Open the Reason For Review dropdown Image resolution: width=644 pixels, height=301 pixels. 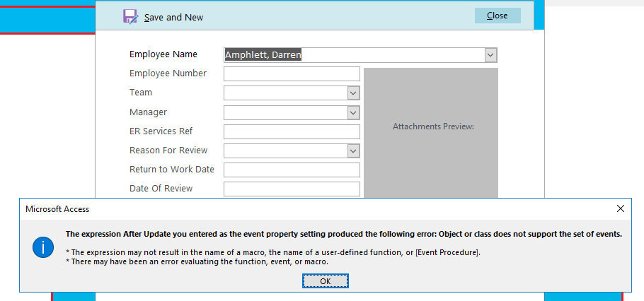(354, 150)
